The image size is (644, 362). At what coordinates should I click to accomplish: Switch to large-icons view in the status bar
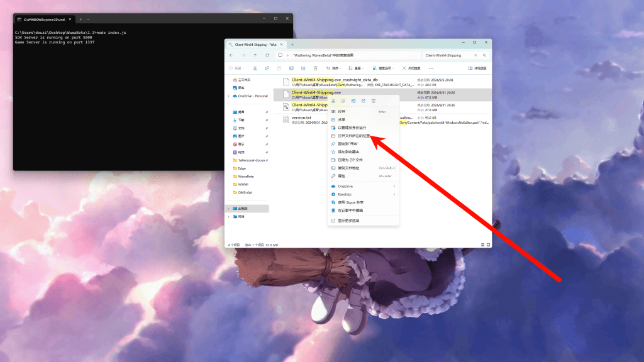click(x=488, y=244)
